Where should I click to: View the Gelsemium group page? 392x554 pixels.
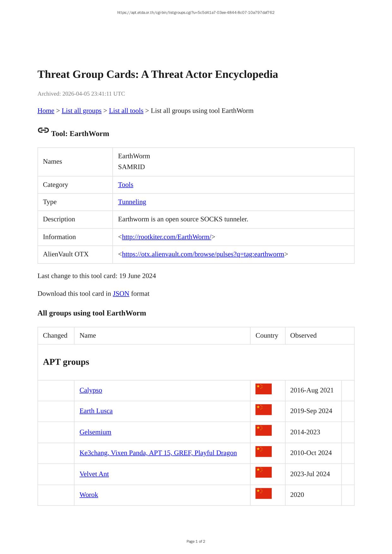95,432
